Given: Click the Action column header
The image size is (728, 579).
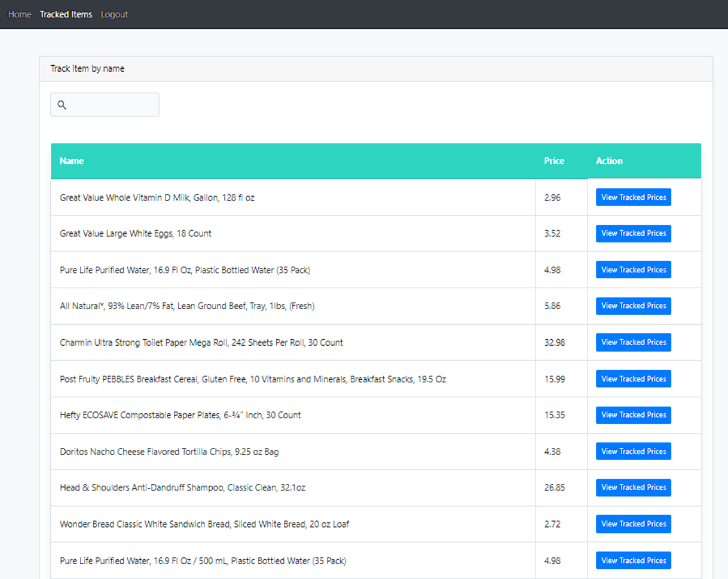Looking at the screenshot, I should (609, 161).
